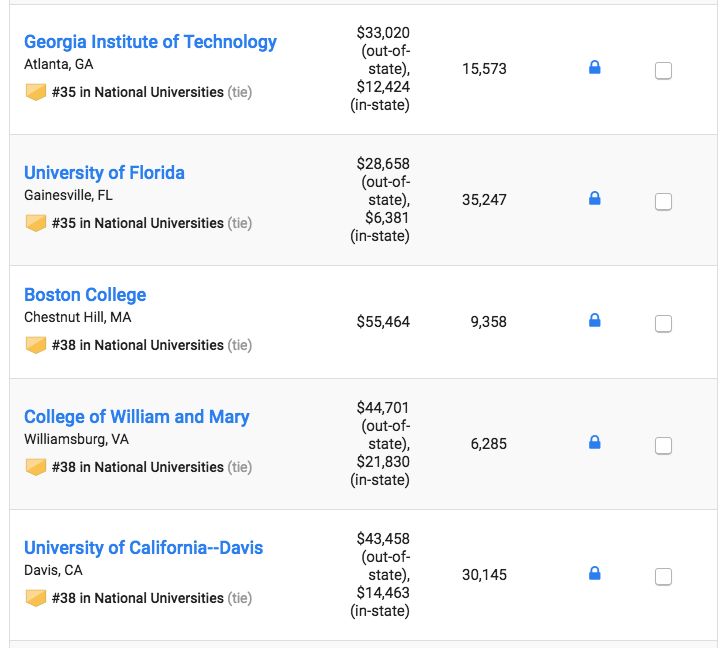The image size is (728, 648).
Task: Click the lock icon for Georgia Institute of Technology
Action: coord(594,68)
